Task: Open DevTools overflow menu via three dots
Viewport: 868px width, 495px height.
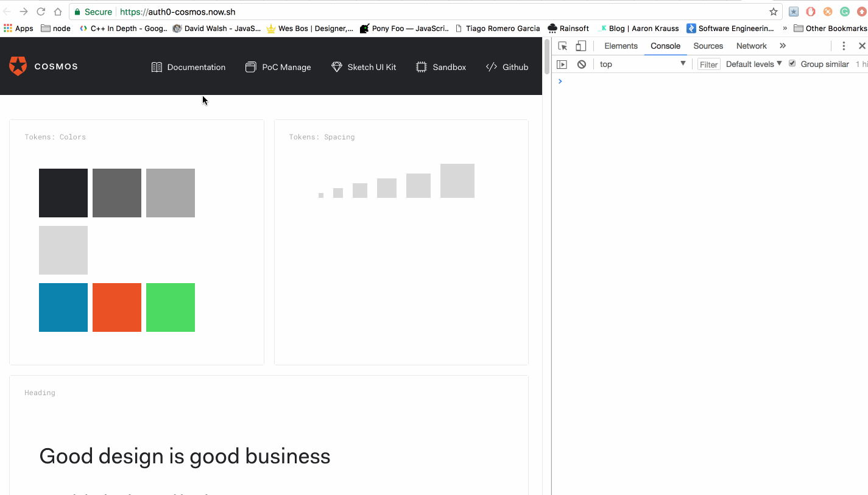Action: 844,46
